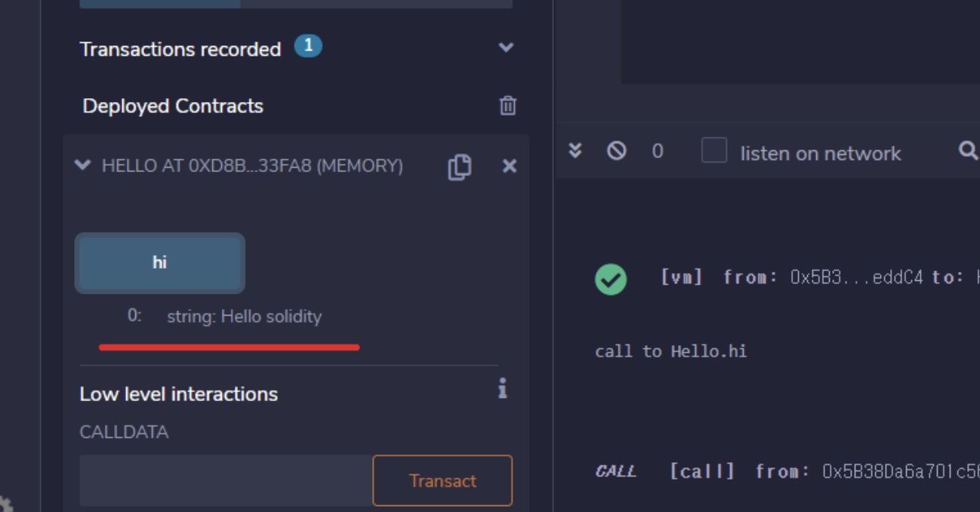Click the blue progress bar at top
This screenshot has width=980, height=512.
point(160,4)
